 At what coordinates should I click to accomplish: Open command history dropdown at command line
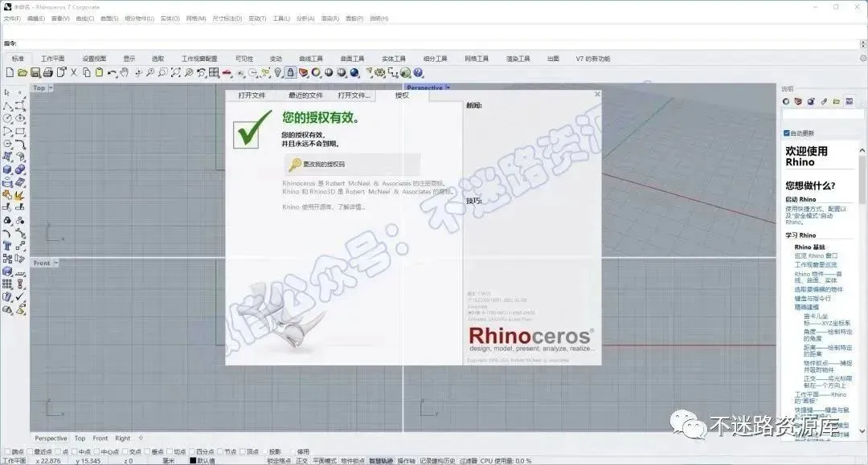863,43
